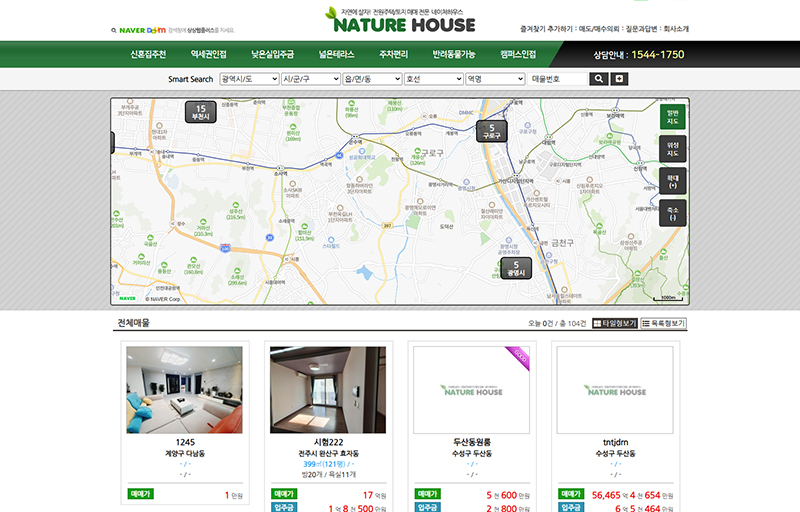Click the 399㎡(121평) area text
This screenshot has height=512, width=800.
point(324,464)
